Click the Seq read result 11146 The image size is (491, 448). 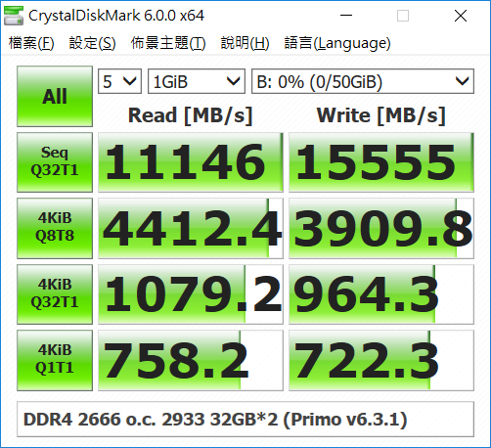191,162
